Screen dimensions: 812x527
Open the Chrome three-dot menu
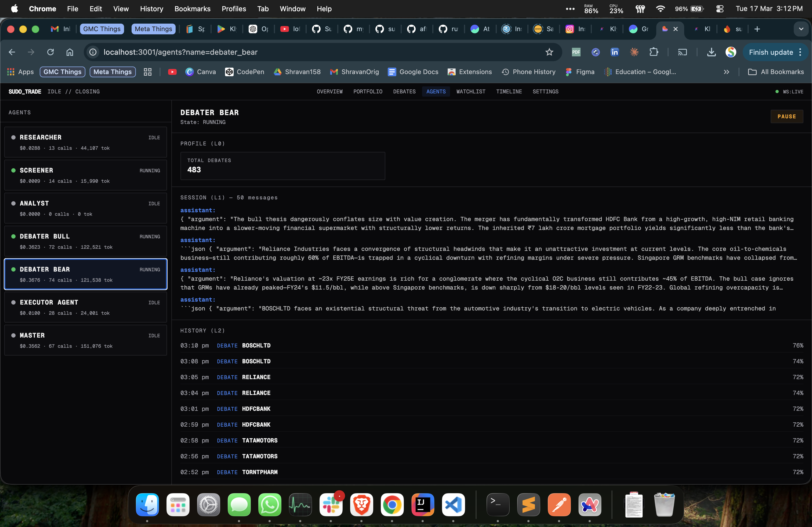(x=800, y=52)
